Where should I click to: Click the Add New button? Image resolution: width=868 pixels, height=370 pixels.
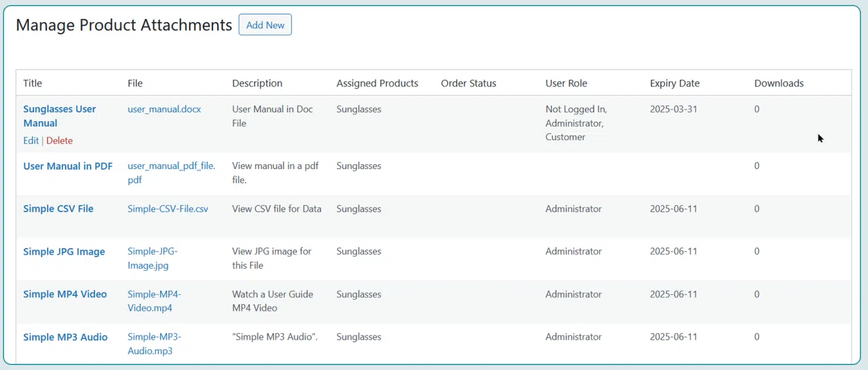click(265, 25)
